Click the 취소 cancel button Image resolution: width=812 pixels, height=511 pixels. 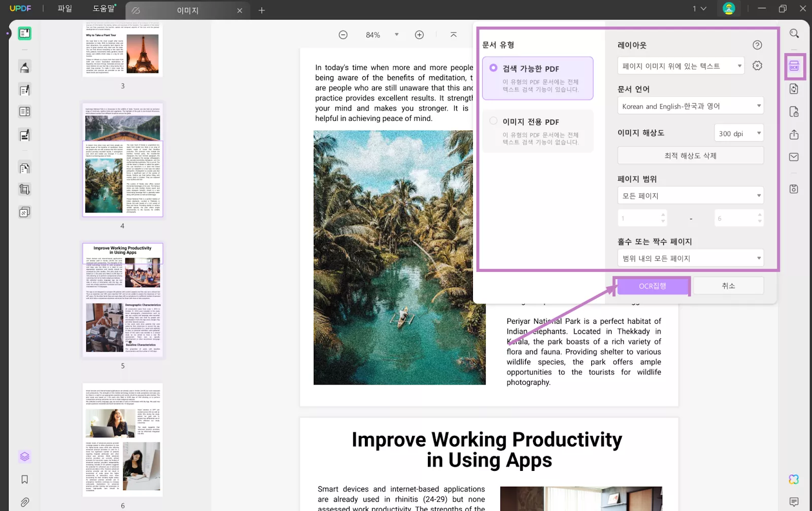728,286
